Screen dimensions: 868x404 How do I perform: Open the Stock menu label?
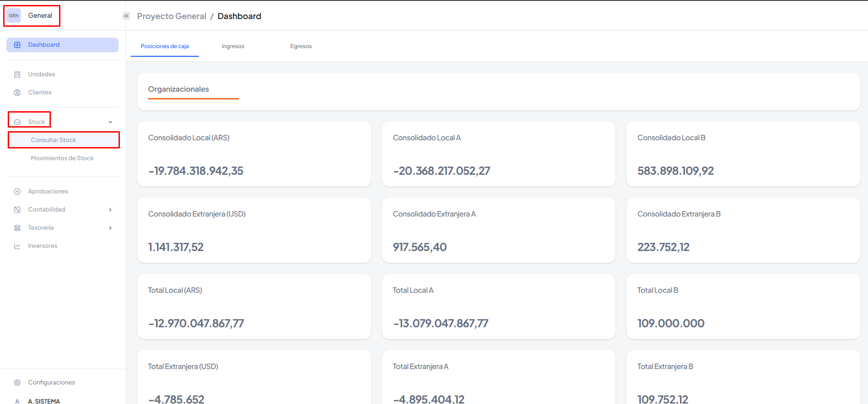coord(36,122)
